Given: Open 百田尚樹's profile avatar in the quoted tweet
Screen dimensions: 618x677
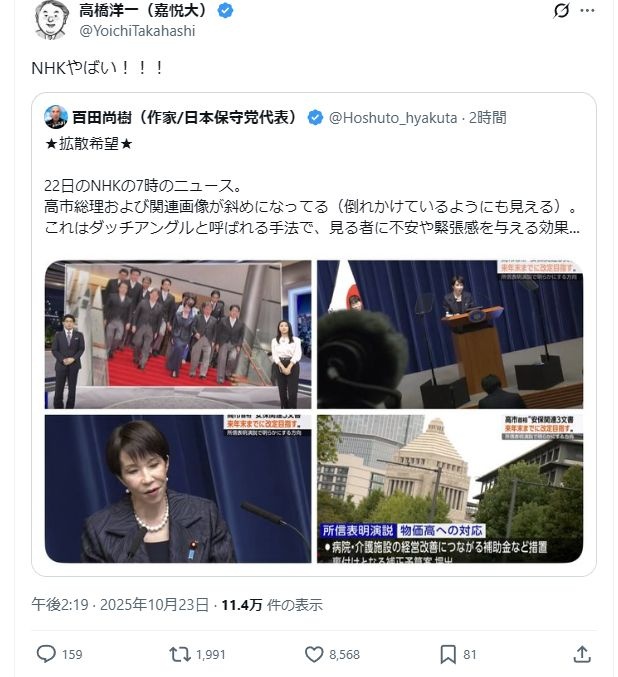Looking at the screenshot, I should [56, 117].
